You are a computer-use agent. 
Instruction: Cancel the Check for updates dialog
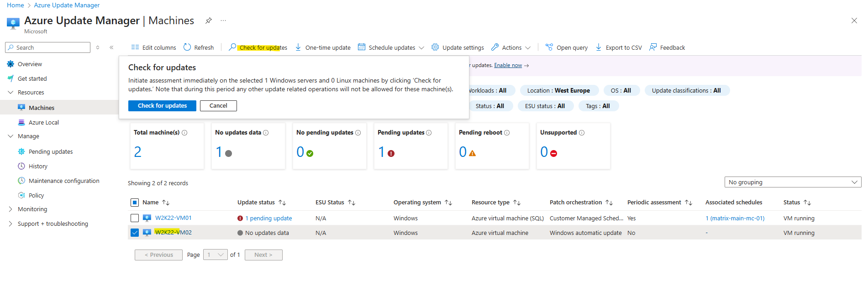point(218,106)
